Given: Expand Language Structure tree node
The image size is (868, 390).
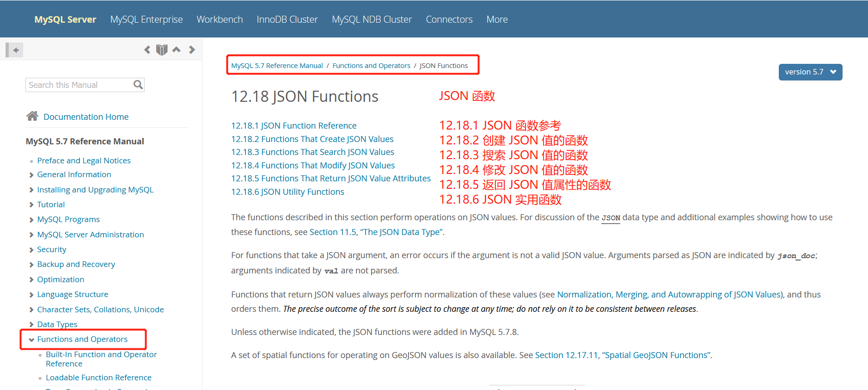Looking at the screenshot, I should (31, 295).
